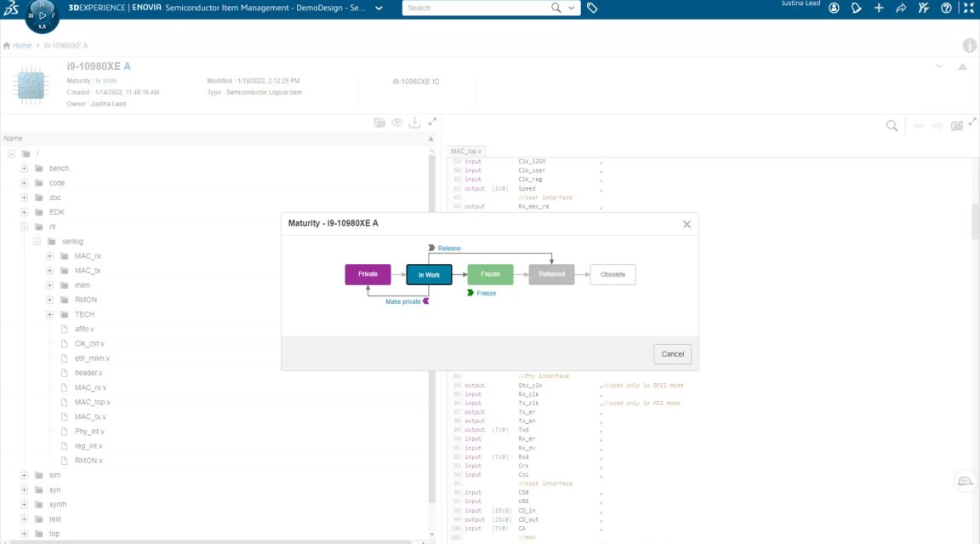The image size is (980, 544).
Task: Toggle the eye preview icon above tree
Action: tap(396, 123)
